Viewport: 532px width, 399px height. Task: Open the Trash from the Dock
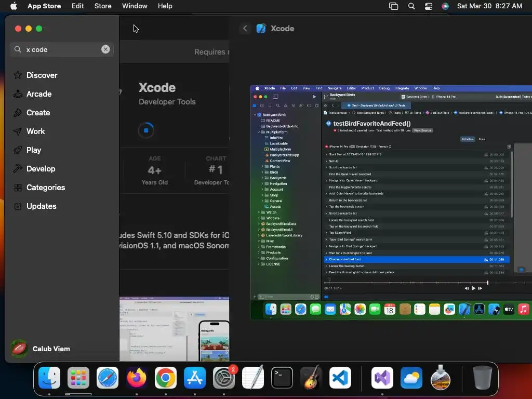[x=483, y=378]
